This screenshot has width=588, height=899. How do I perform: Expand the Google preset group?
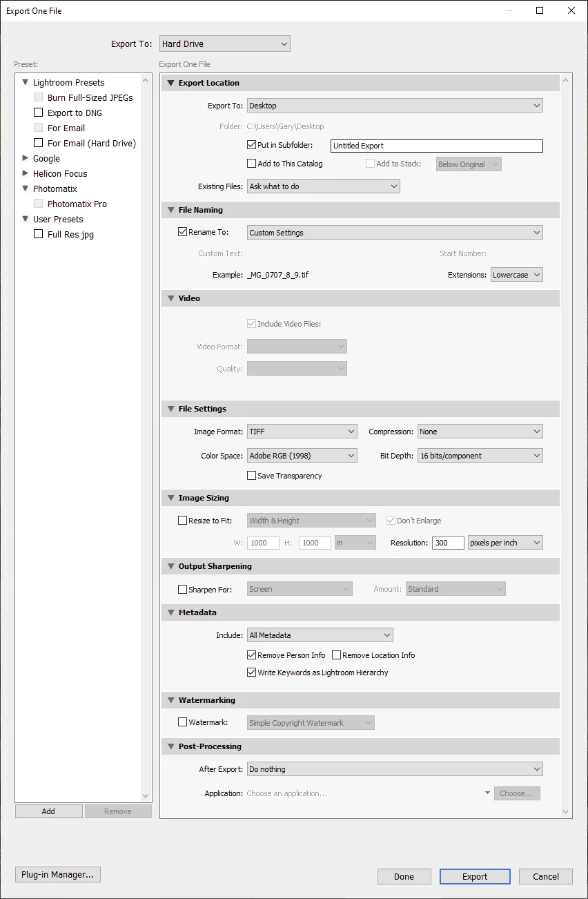26,158
